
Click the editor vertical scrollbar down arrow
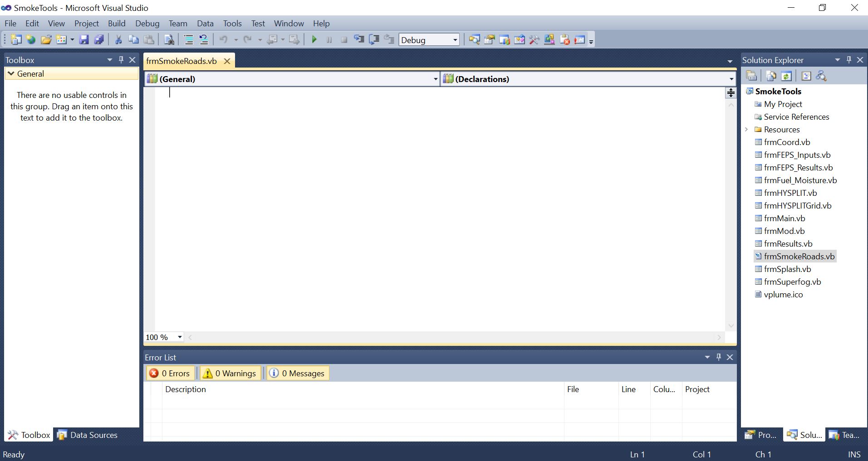pyautogui.click(x=731, y=325)
